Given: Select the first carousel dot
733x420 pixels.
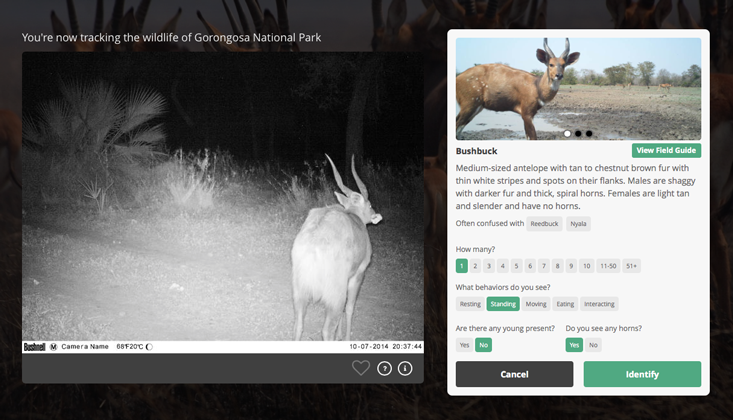Looking at the screenshot, I should 567,133.
